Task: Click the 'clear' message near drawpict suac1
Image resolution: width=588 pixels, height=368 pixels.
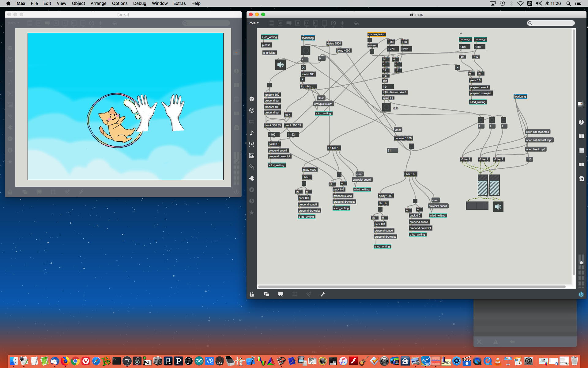Action: [x=321, y=98]
